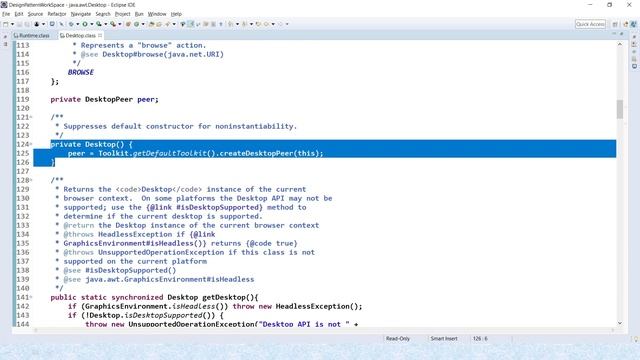This screenshot has width=640, height=360.
Task: Open the Next Annotation dropdown arrow
Action: 237,24
